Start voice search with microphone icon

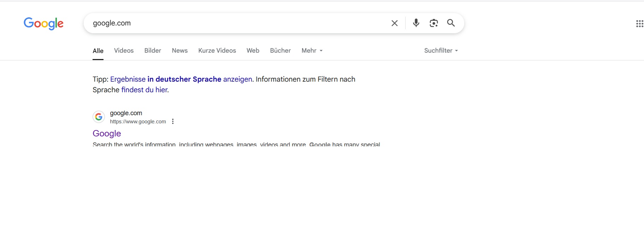click(416, 23)
